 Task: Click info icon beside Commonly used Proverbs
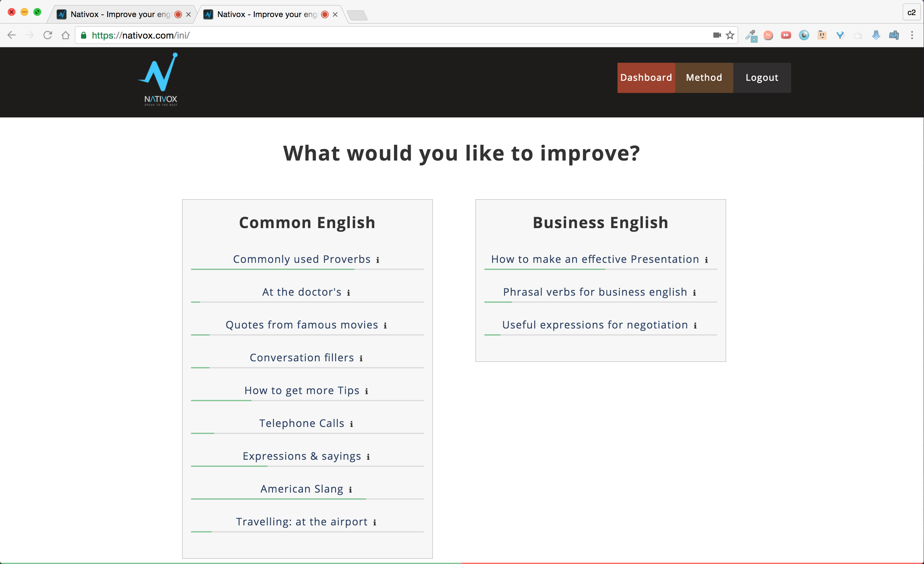coord(378,260)
